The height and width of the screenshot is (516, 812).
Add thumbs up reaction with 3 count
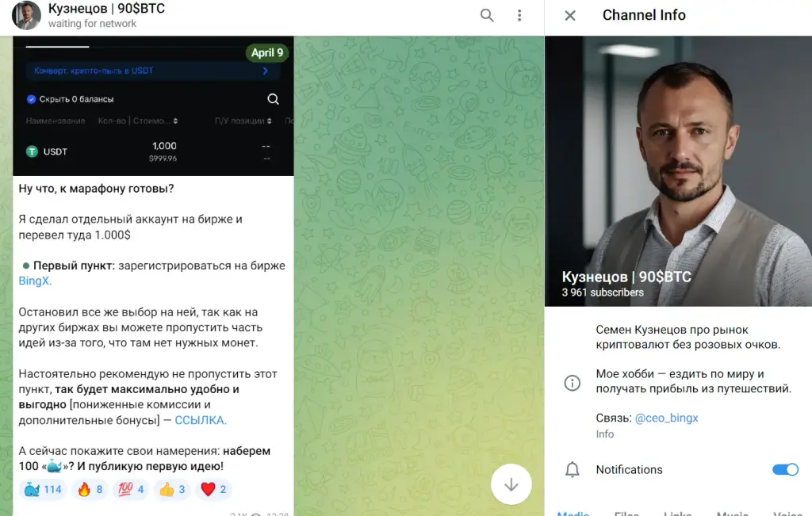point(172,489)
